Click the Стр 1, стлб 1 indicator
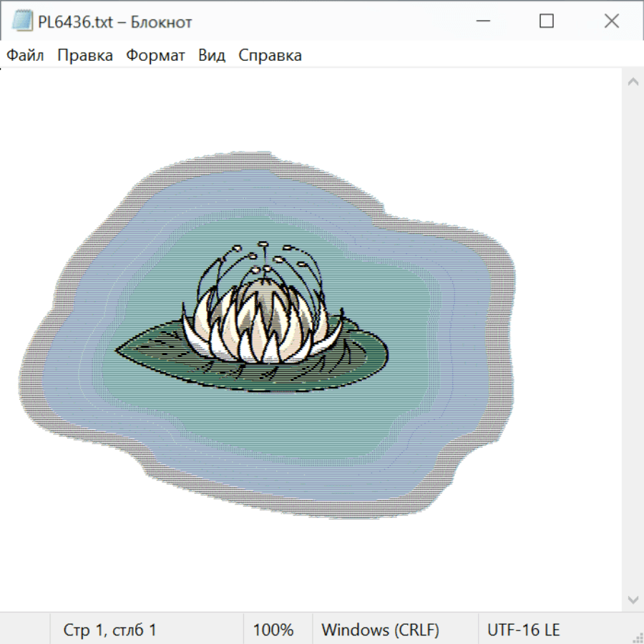644x644 pixels. coord(109,630)
